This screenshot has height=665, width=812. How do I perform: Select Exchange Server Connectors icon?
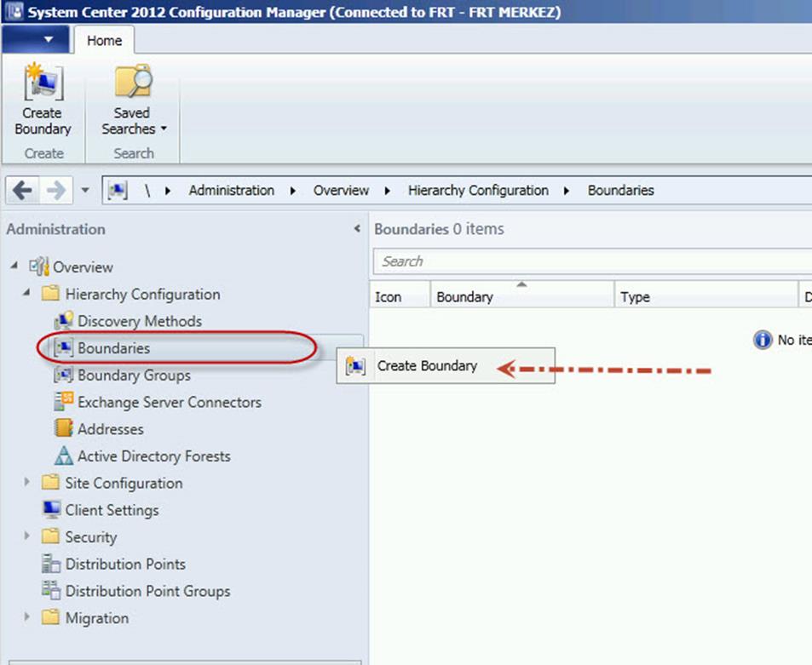click(63, 402)
